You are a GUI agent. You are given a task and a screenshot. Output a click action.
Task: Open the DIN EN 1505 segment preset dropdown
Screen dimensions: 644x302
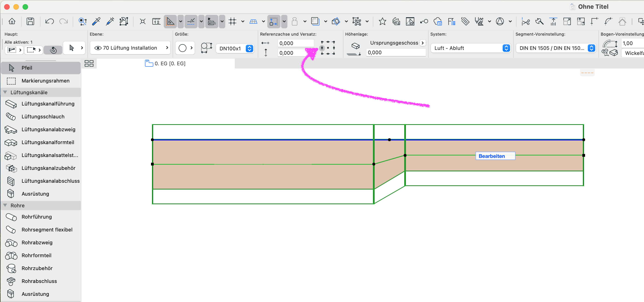coord(556,48)
